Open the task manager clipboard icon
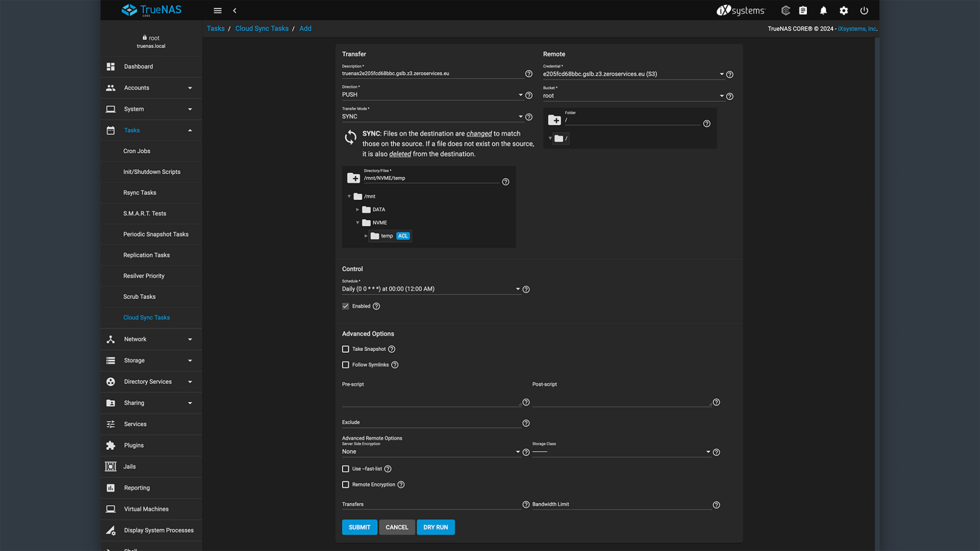The image size is (980, 551). [x=803, y=10]
